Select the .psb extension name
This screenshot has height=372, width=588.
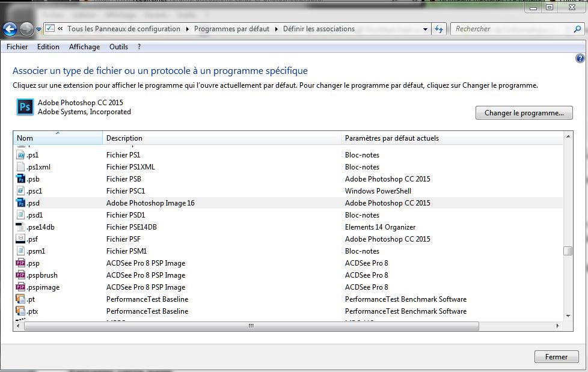(x=33, y=179)
